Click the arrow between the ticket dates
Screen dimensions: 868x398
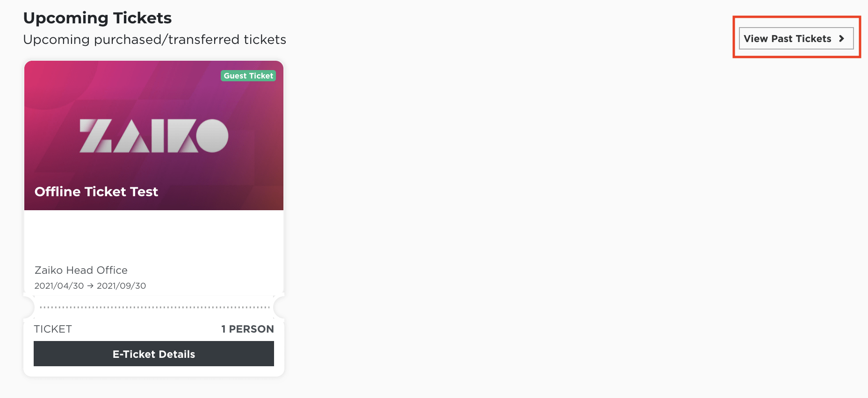pyautogui.click(x=90, y=286)
